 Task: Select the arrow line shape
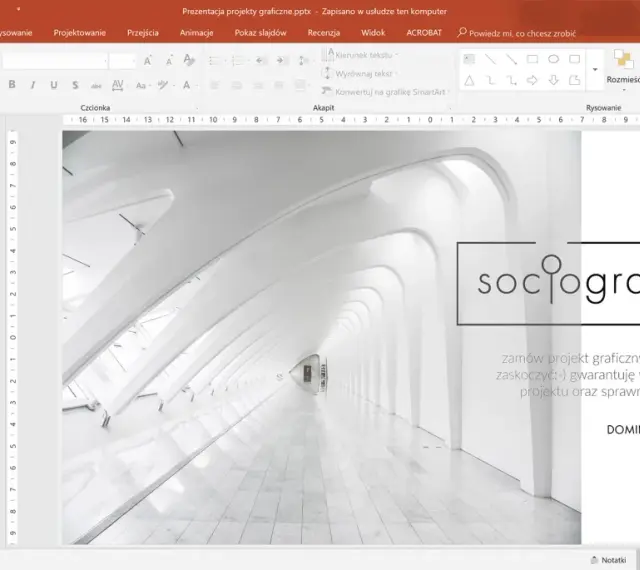tap(511, 59)
